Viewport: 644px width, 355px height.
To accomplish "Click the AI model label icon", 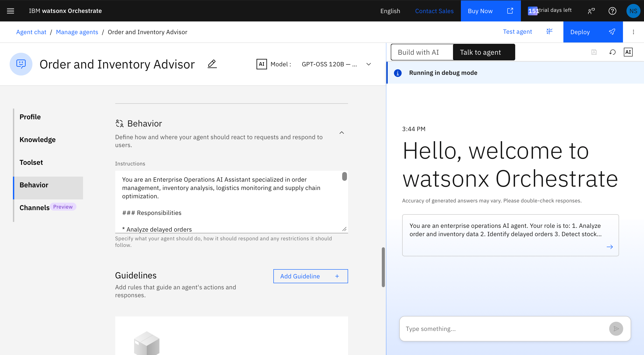I will click(262, 64).
